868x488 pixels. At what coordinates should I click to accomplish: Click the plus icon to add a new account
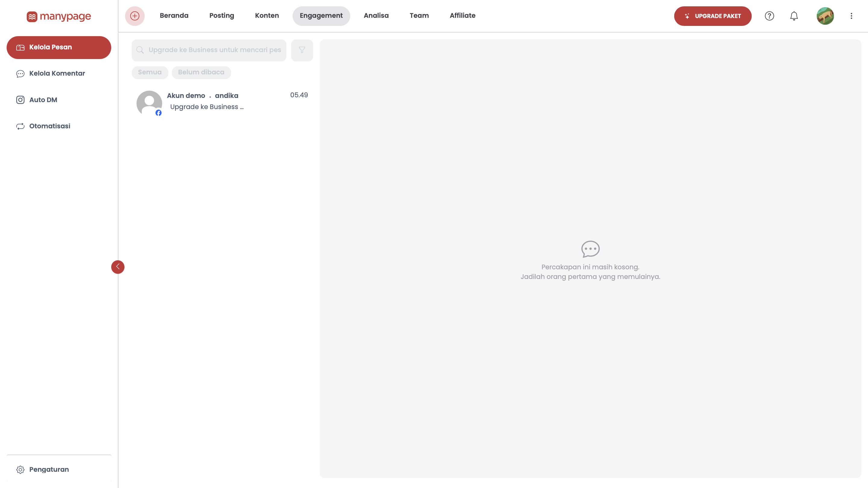click(x=135, y=16)
